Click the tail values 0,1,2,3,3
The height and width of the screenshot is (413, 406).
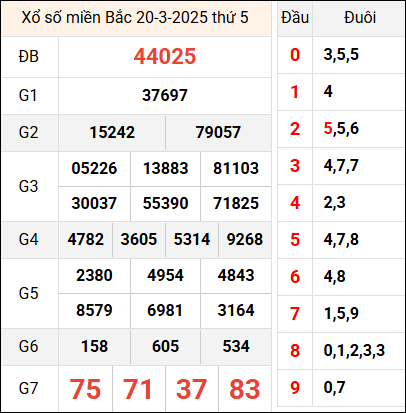pos(354,351)
